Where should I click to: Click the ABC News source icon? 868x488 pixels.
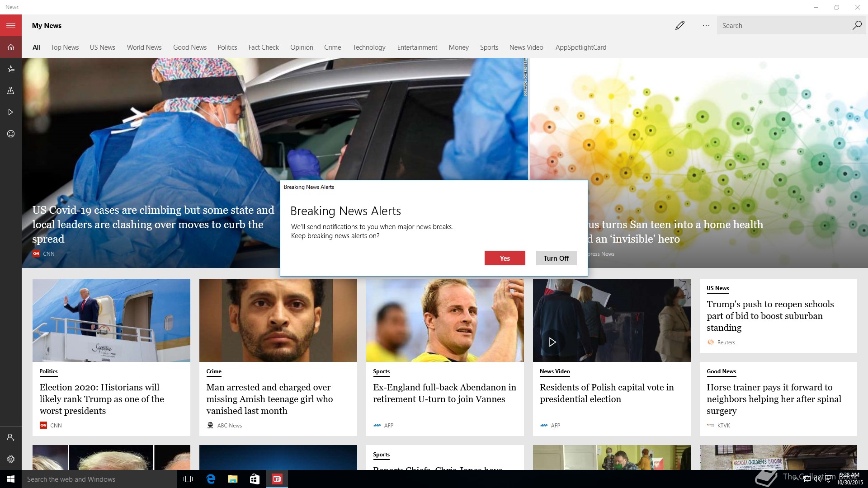pyautogui.click(x=210, y=425)
